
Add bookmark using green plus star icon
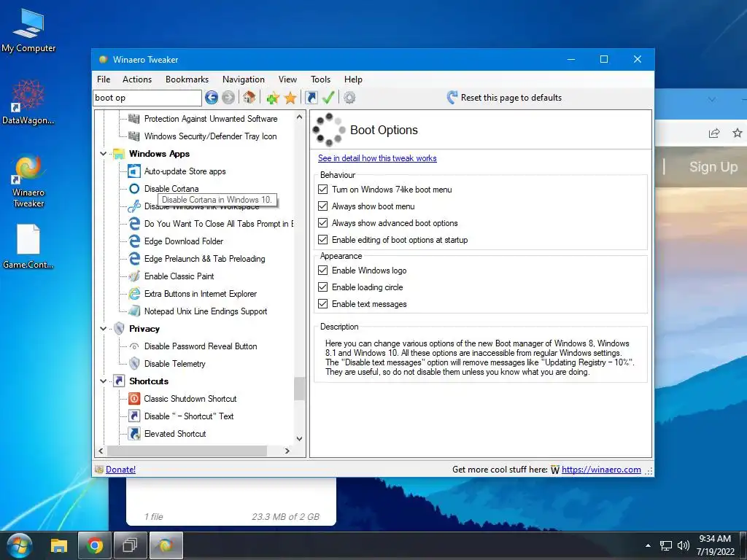pos(273,98)
